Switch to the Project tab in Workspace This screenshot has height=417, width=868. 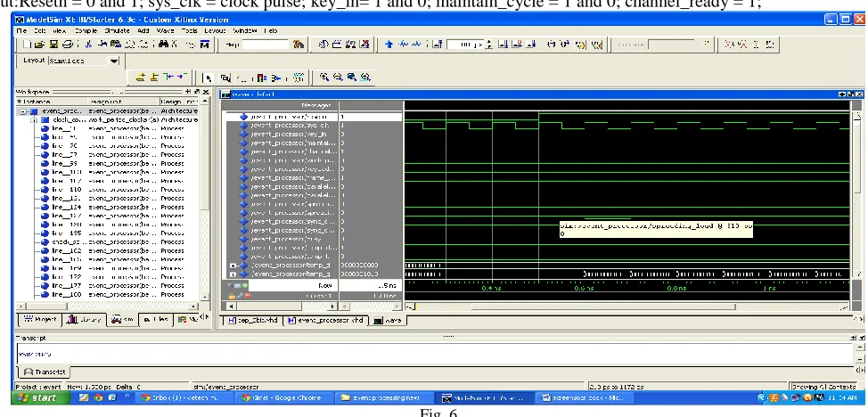39,320
